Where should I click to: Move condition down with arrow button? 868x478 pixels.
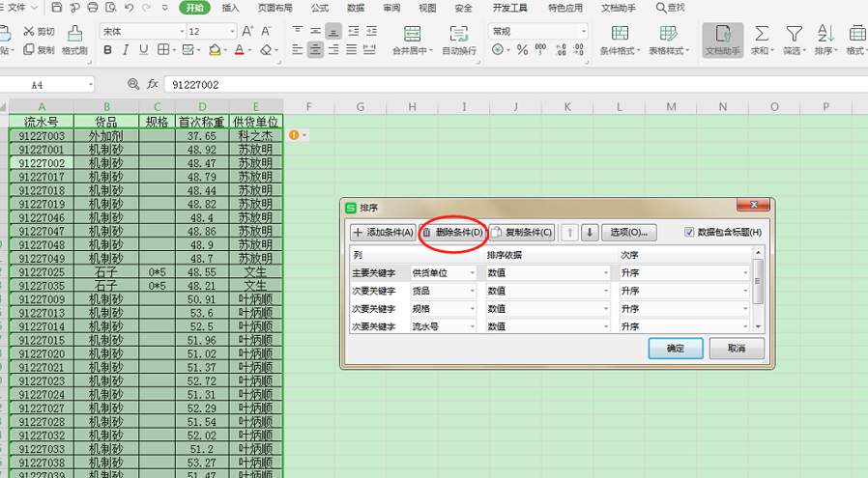point(590,233)
